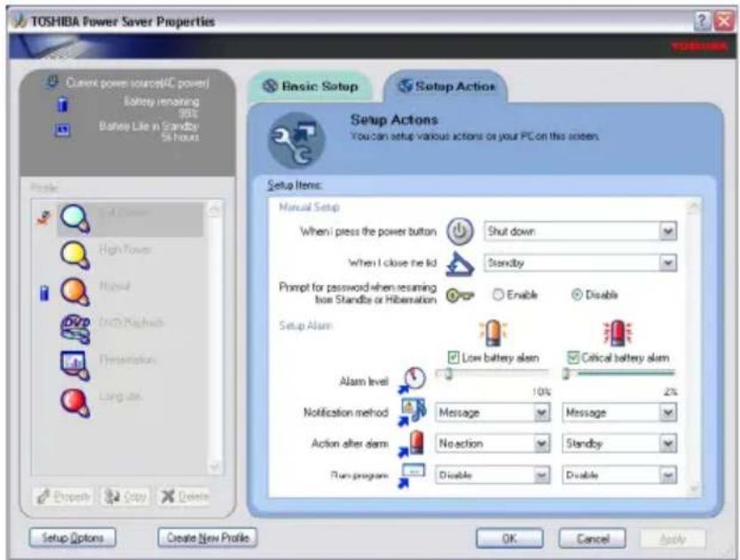Open low battery action after alarm dropdown

[x=542, y=444]
